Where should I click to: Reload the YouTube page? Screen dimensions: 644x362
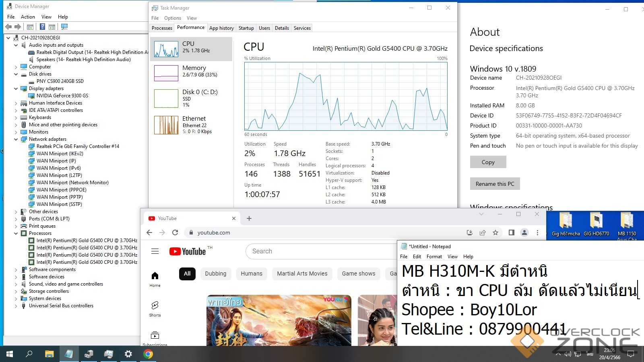click(x=175, y=232)
